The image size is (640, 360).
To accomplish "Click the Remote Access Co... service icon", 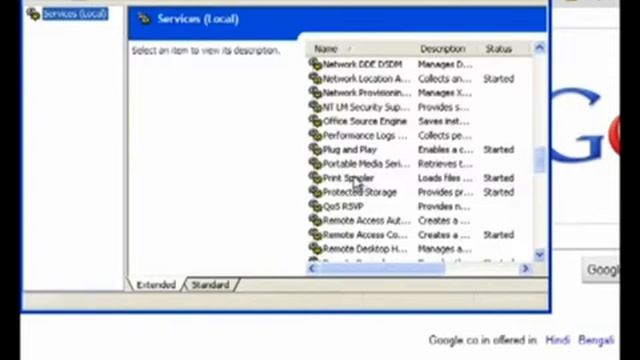I will pyautogui.click(x=315, y=235).
